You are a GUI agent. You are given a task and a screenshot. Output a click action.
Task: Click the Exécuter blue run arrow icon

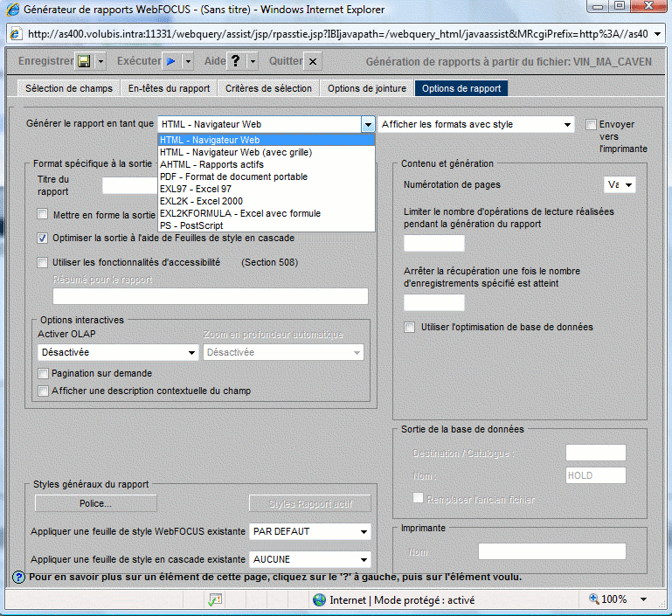(171, 61)
